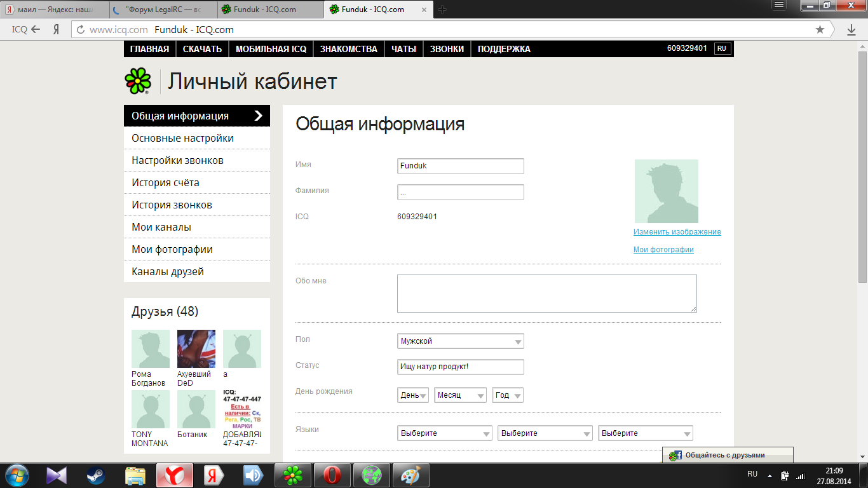Click the back arrow in browser
868x488 pixels.
[36, 29]
